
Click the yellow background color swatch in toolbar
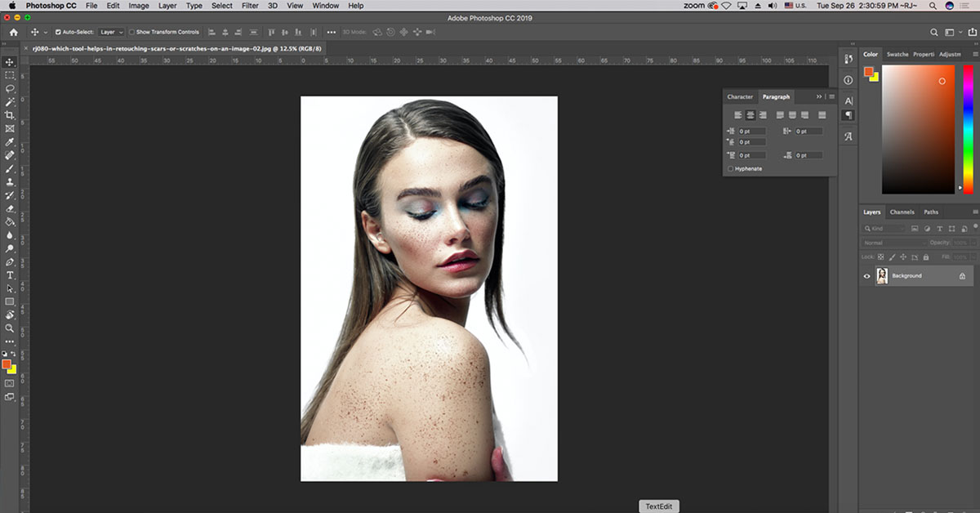(13, 370)
